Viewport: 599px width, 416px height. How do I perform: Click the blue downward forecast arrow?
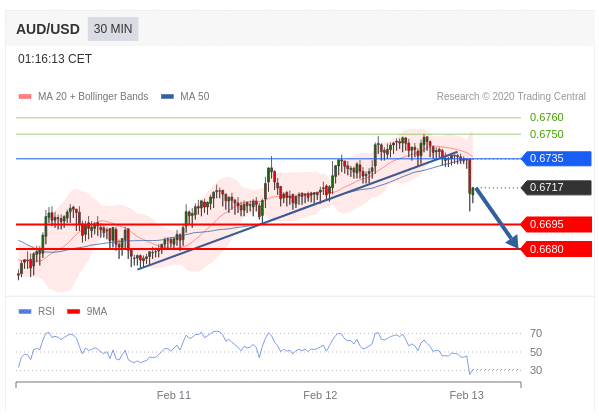click(x=497, y=218)
